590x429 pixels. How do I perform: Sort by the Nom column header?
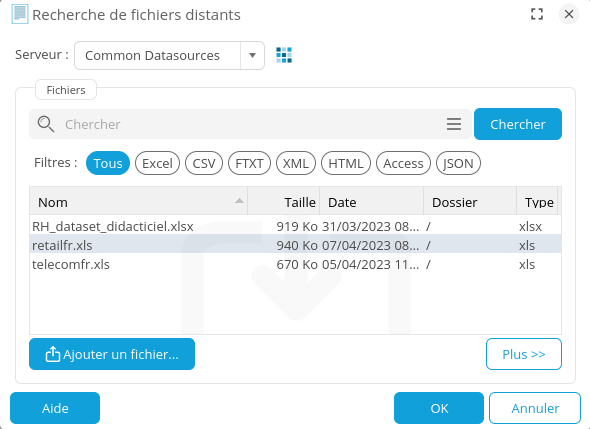(138, 202)
